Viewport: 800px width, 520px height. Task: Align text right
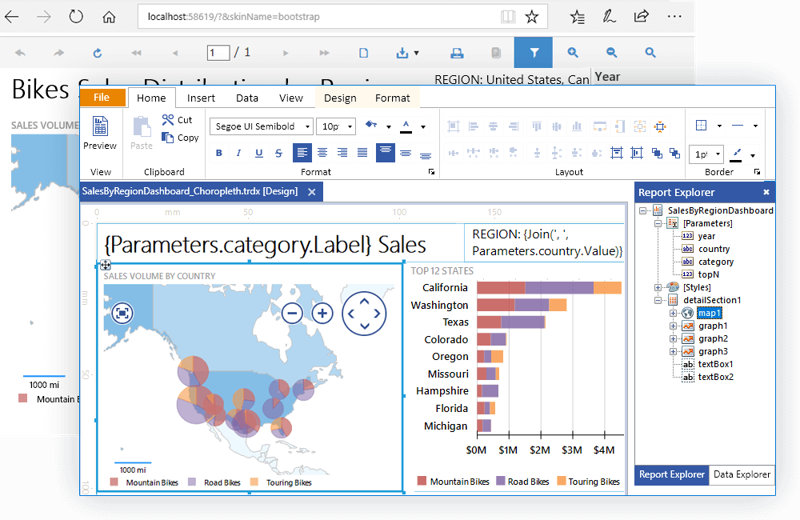(342, 153)
